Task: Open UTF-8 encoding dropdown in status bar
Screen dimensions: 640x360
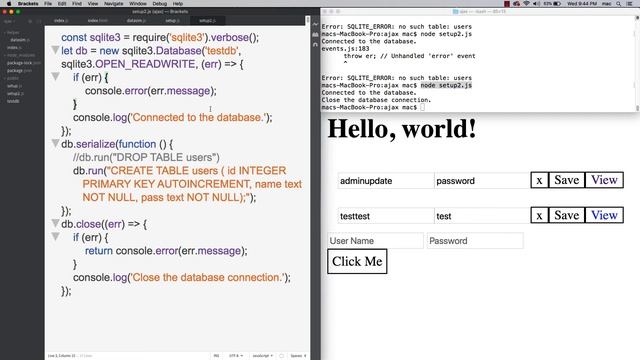Action: point(236,356)
